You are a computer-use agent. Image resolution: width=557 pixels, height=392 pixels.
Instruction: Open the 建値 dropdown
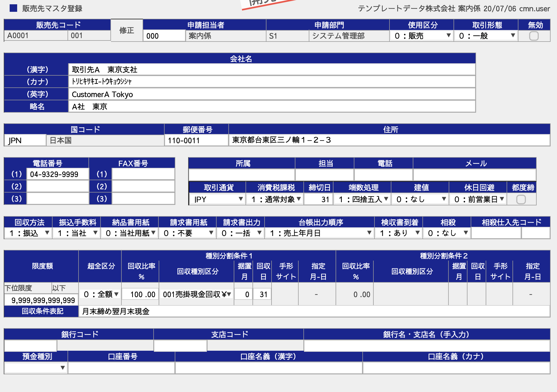pos(420,199)
